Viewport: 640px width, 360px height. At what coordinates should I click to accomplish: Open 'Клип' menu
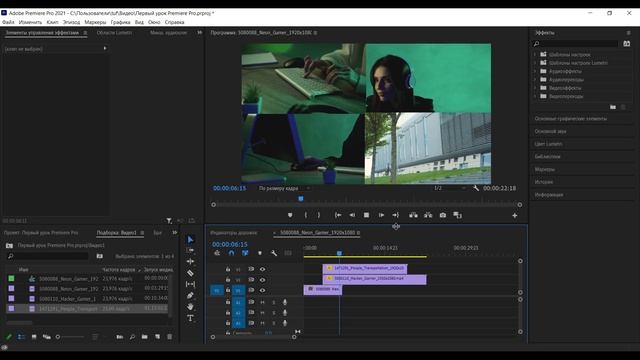[52, 22]
